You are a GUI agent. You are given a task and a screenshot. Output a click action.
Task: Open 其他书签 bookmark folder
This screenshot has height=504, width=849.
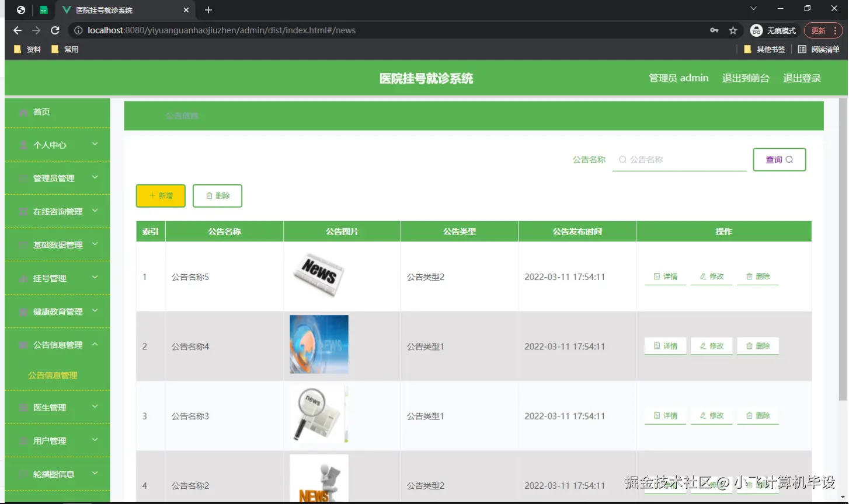(764, 50)
